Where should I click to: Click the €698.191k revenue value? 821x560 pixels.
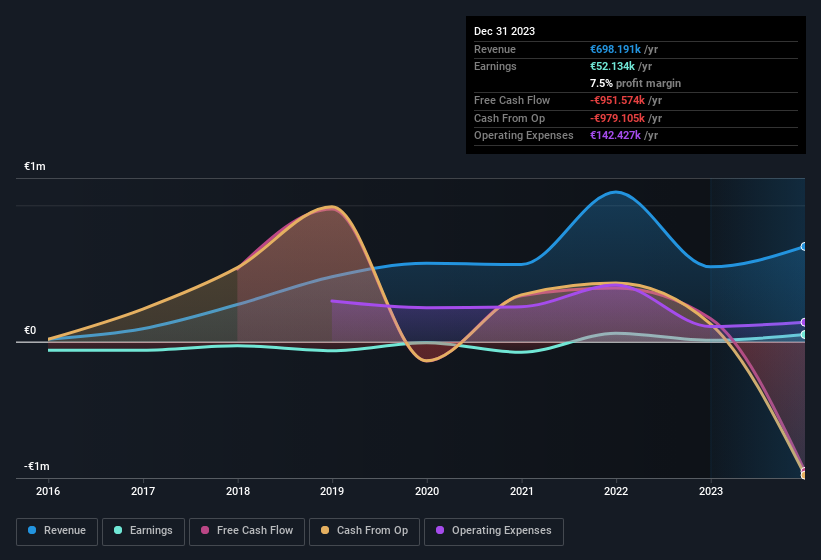615,49
